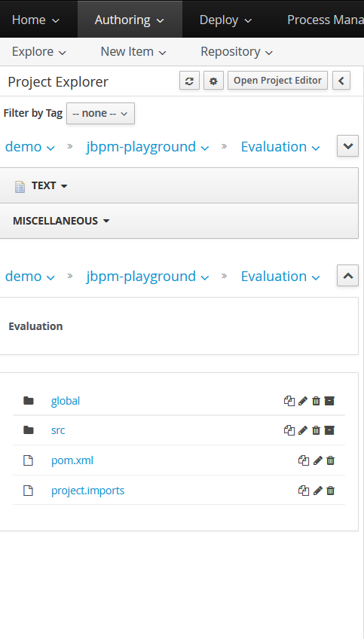Open the Filter by Tag dropdown
The height and width of the screenshot is (639, 364).
(x=100, y=113)
